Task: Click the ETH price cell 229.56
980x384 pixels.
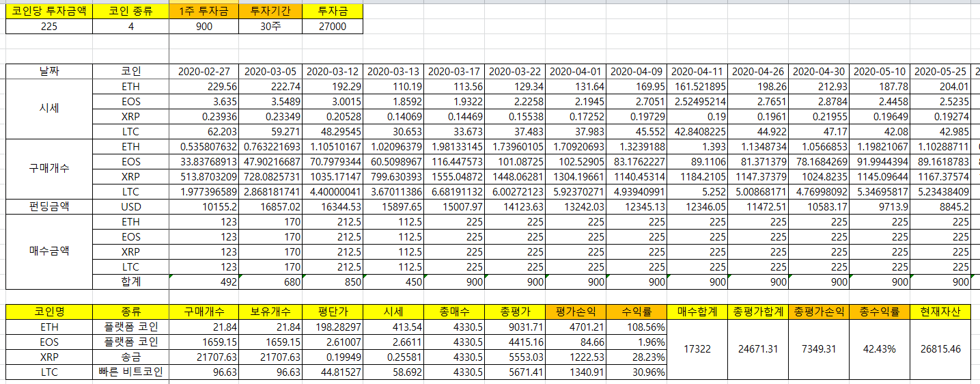Action: 204,86
